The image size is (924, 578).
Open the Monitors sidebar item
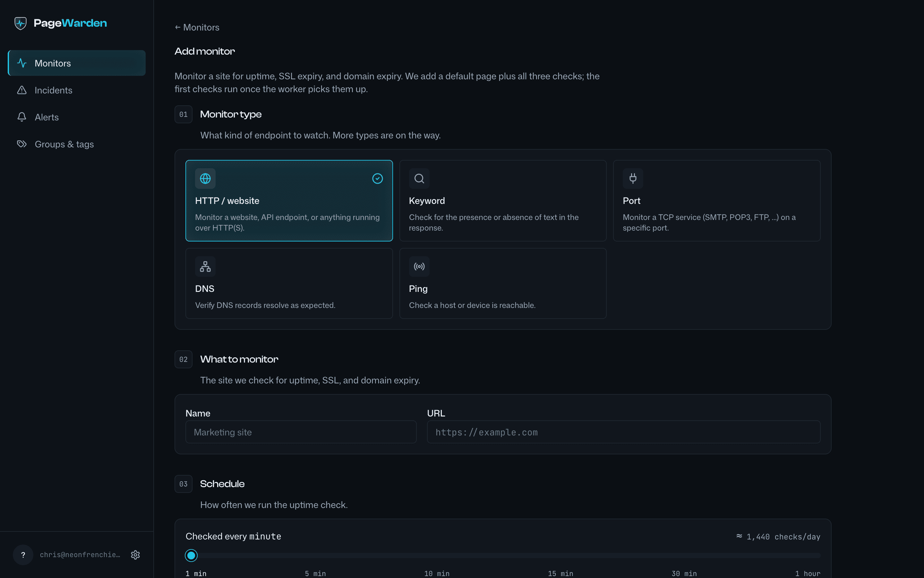pyautogui.click(x=77, y=63)
